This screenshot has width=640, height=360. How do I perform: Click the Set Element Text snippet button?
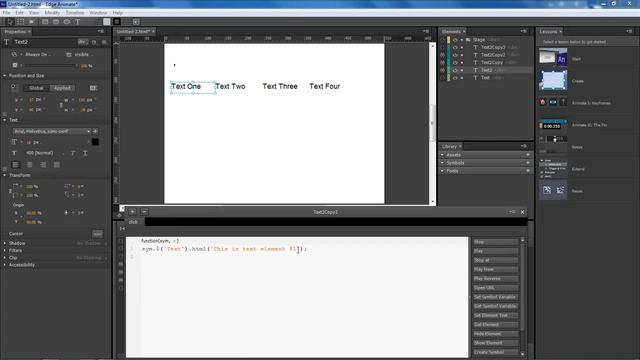tap(496, 316)
